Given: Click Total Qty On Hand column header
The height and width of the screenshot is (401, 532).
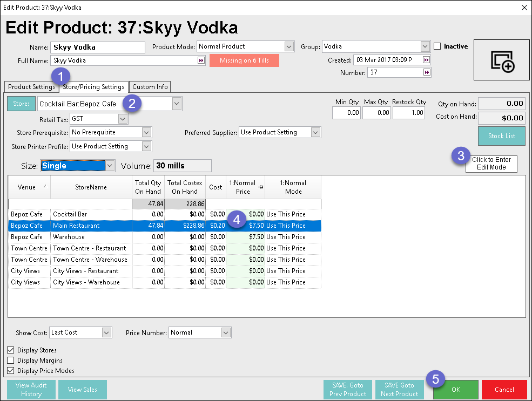Looking at the screenshot, I should (x=148, y=187).
